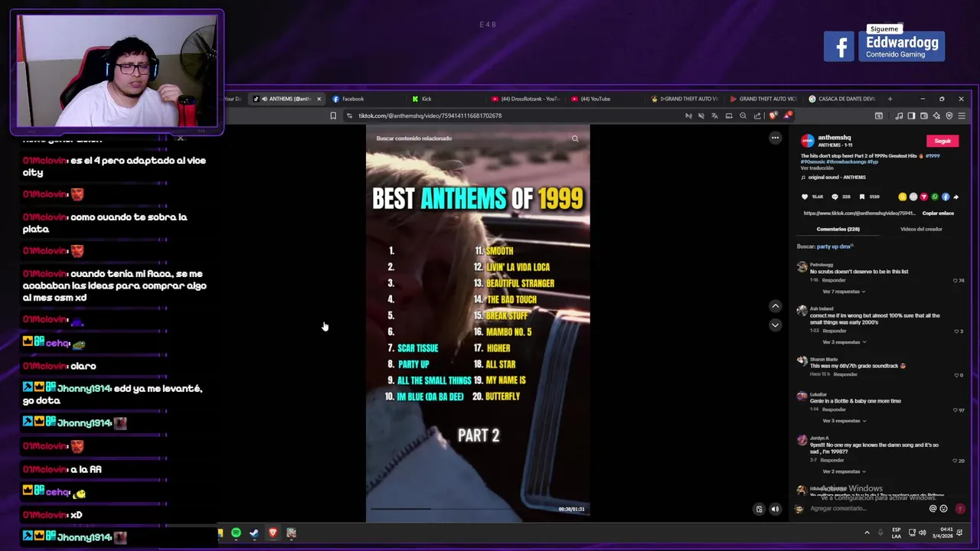Screen dimensions: 980x551
Task: Toggle the browser sidebar panel
Action: tap(911, 116)
